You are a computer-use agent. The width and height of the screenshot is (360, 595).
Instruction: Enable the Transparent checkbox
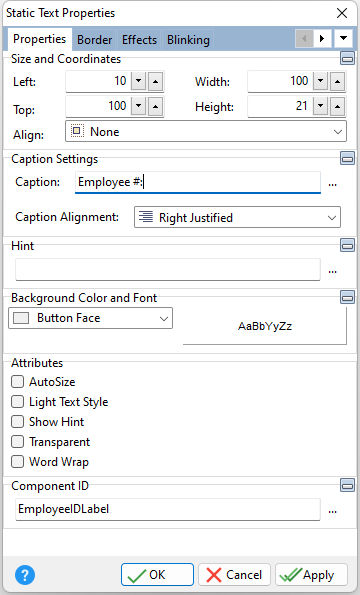tap(17, 442)
